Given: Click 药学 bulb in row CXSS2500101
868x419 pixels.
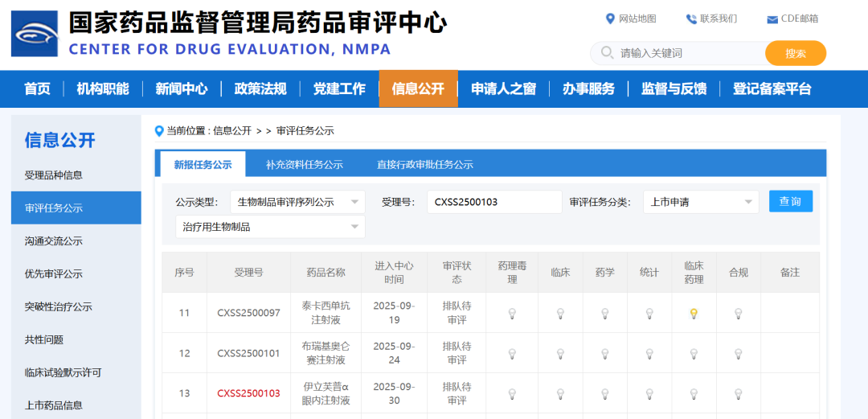Looking at the screenshot, I should click(x=605, y=354).
